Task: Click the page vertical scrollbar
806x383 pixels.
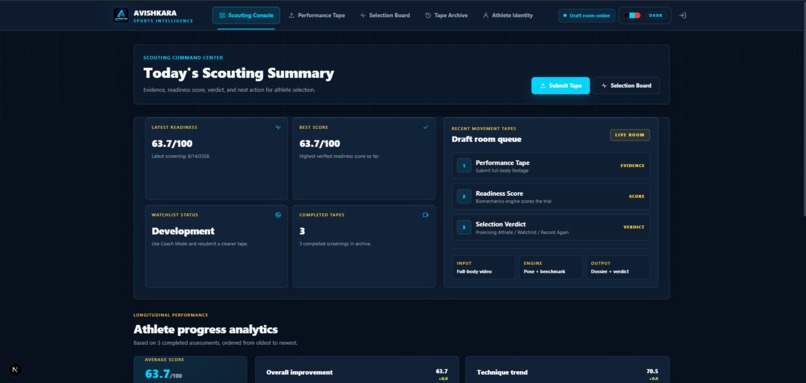Action: click(803, 108)
